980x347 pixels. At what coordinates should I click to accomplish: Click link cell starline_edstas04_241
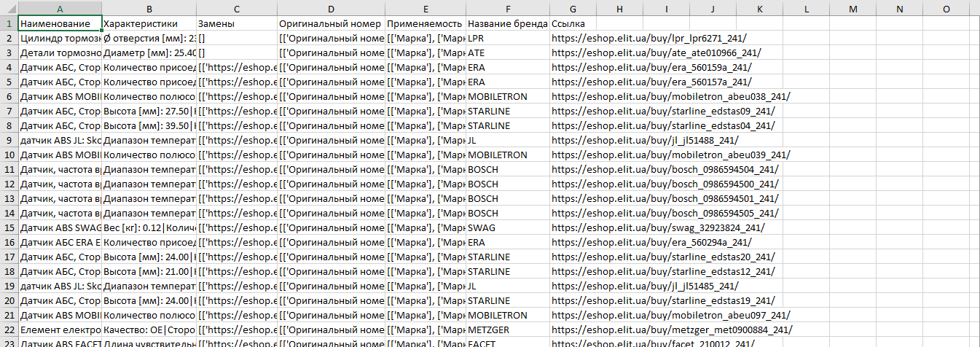click(663, 125)
